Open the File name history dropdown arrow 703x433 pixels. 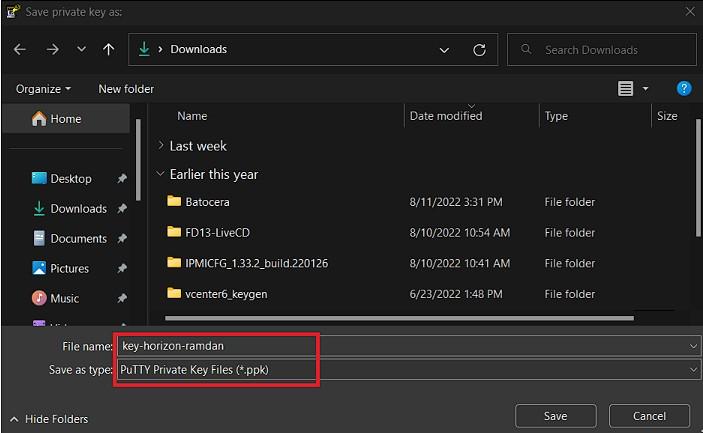(x=693, y=346)
